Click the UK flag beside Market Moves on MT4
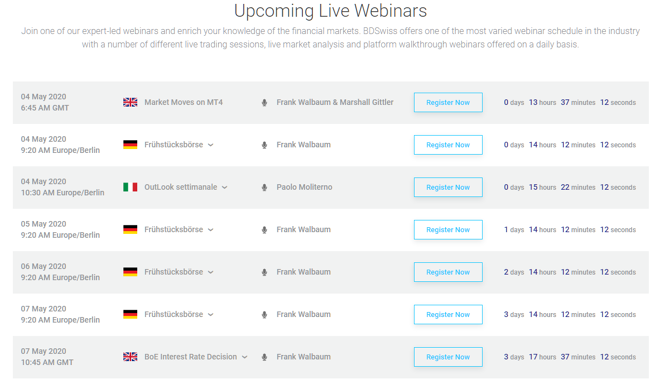660x384 pixels. tap(130, 102)
